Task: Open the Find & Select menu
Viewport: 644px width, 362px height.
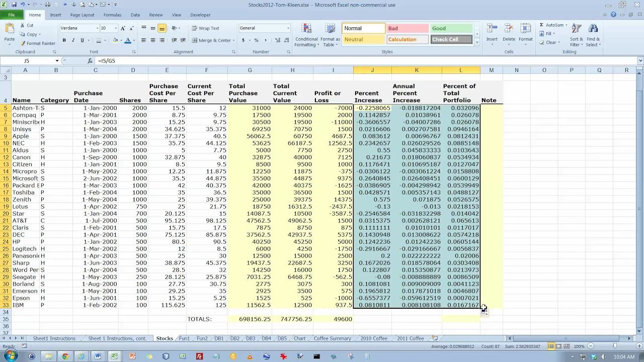Action: click(x=593, y=35)
